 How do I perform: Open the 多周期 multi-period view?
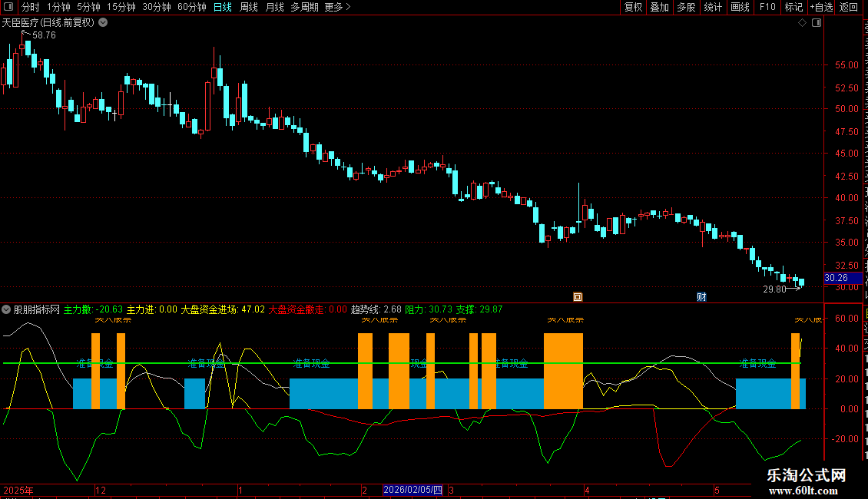[304, 7]
